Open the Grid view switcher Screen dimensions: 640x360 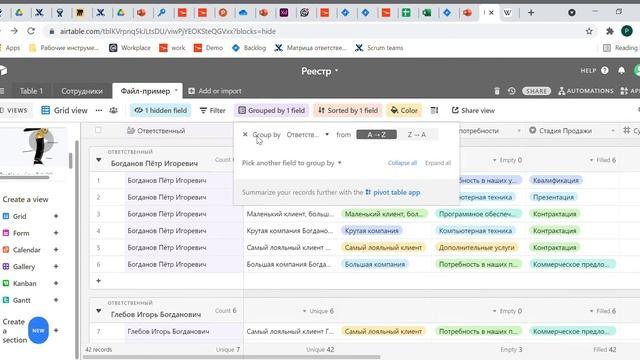64,110
